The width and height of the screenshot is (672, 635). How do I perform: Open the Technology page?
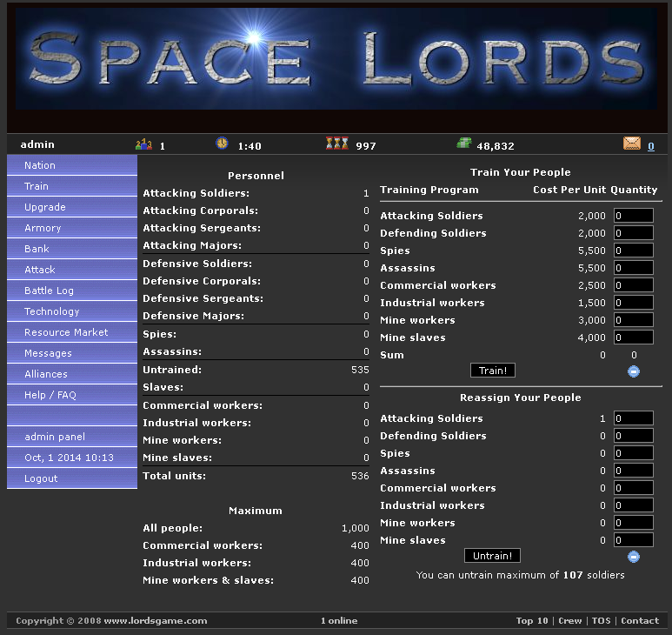(x=72, y=311)
